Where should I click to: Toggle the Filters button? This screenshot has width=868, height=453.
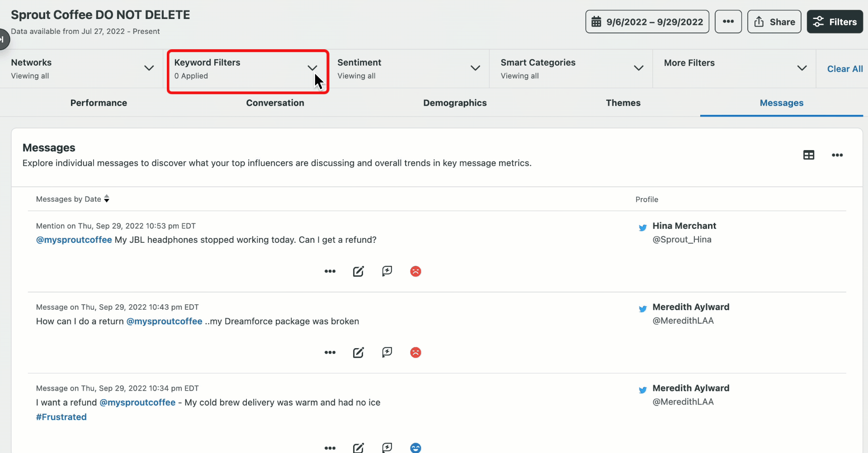click(835, 22)
